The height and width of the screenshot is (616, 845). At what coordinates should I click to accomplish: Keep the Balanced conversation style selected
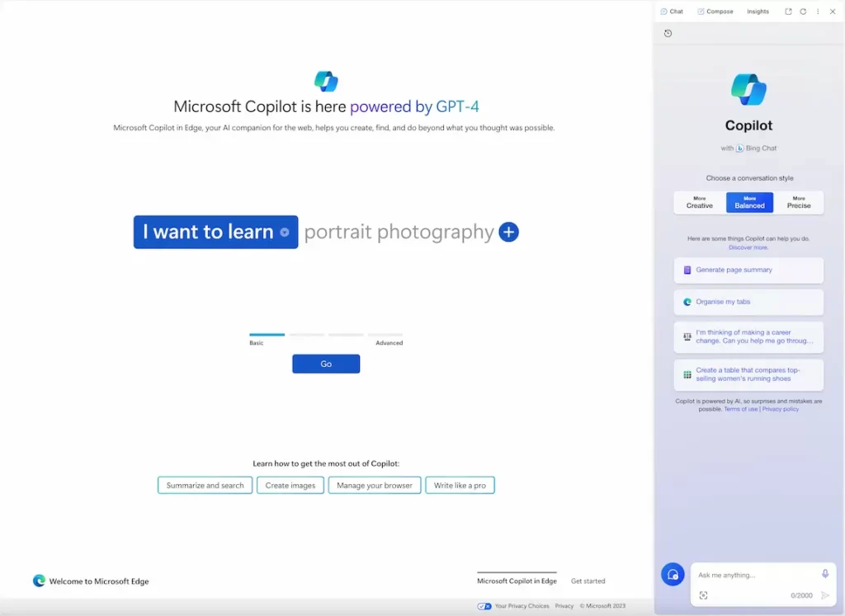749,202
